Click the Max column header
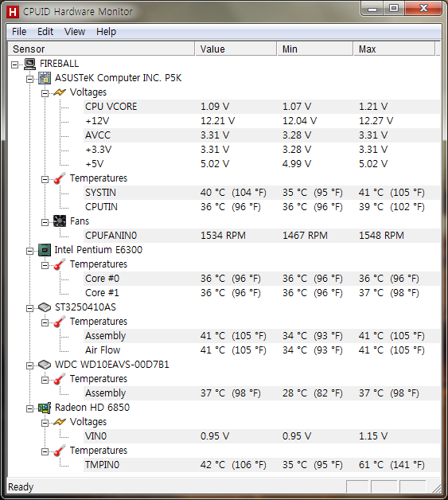The width and height of the screenshot is (448, 500). click(394, 49)
